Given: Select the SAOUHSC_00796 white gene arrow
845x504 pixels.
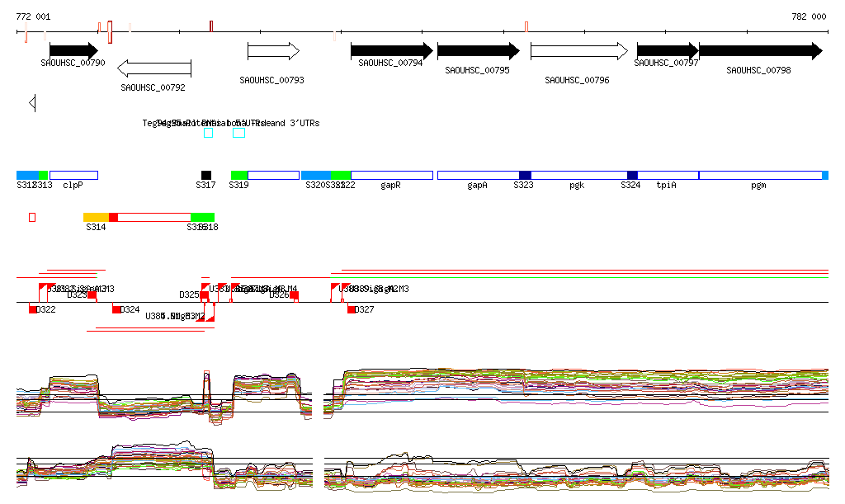Looking at the screenshot, I should (x=578, y=51).
